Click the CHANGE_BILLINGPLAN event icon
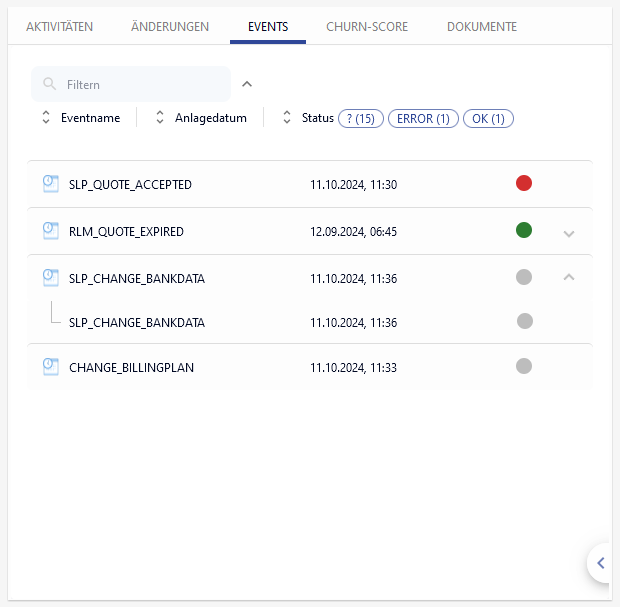Viewport: 620px width, 607px height. coord(51,367)
